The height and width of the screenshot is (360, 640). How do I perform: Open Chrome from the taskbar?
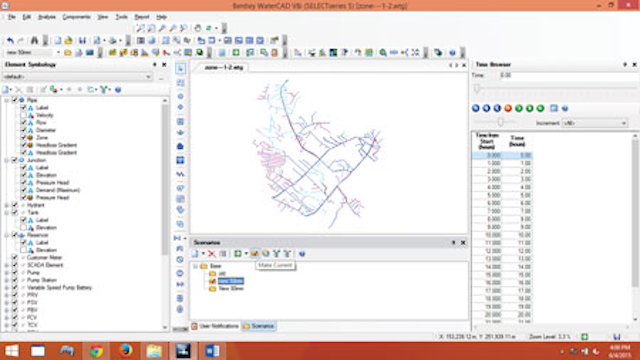tap(96, 351)
